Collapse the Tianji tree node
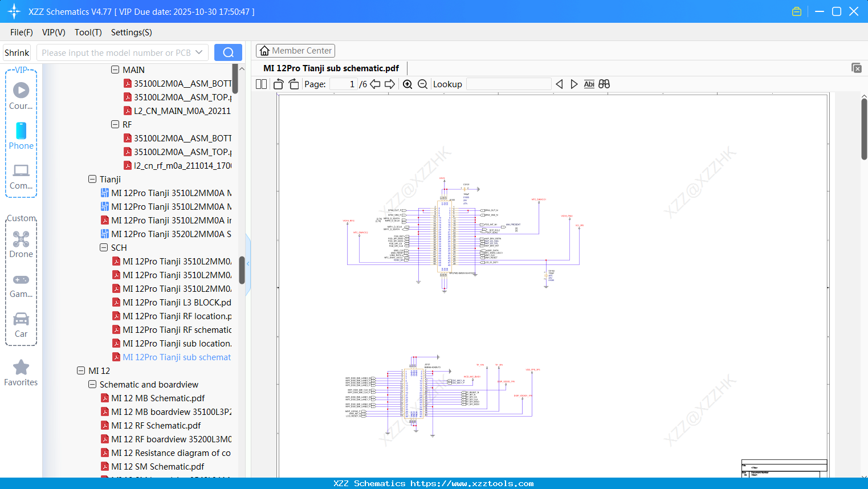 tap(92, 179)
